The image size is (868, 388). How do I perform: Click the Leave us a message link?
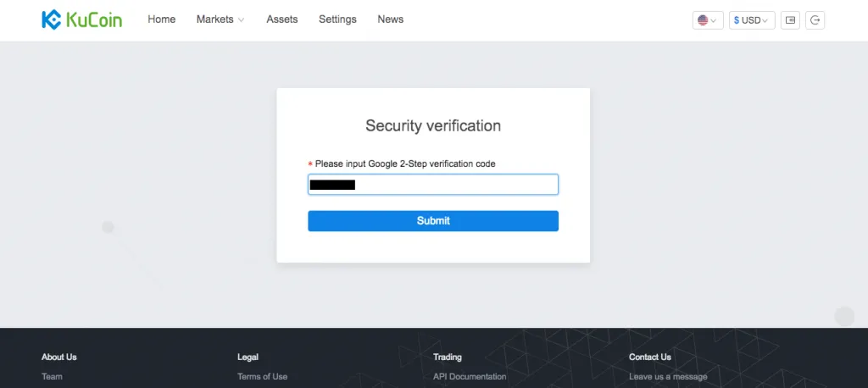(668, 377)
